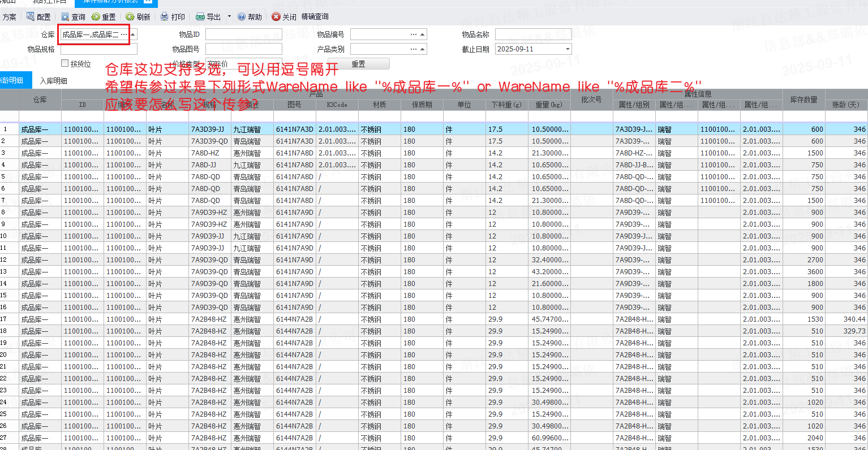Sort by the K3Code column header
Screen dimensions: 868x450
[337, 105]
